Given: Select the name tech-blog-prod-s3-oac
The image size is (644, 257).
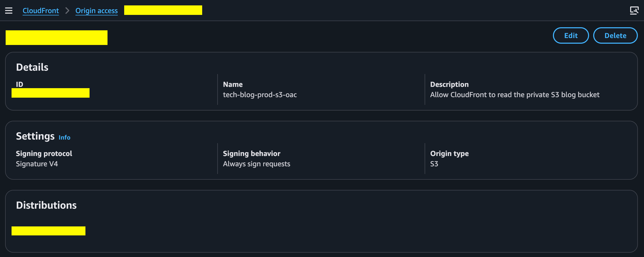Looking at the screenshot, I should (x=260, y=95).
